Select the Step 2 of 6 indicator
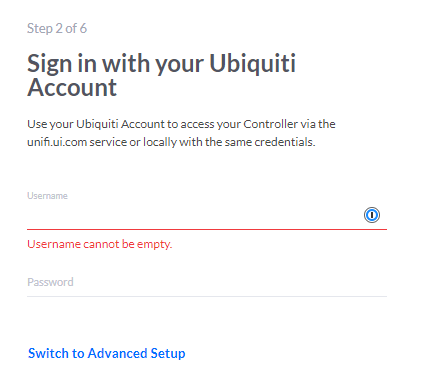444x387 pixels. pyautogui.click(x=57, y=28)
